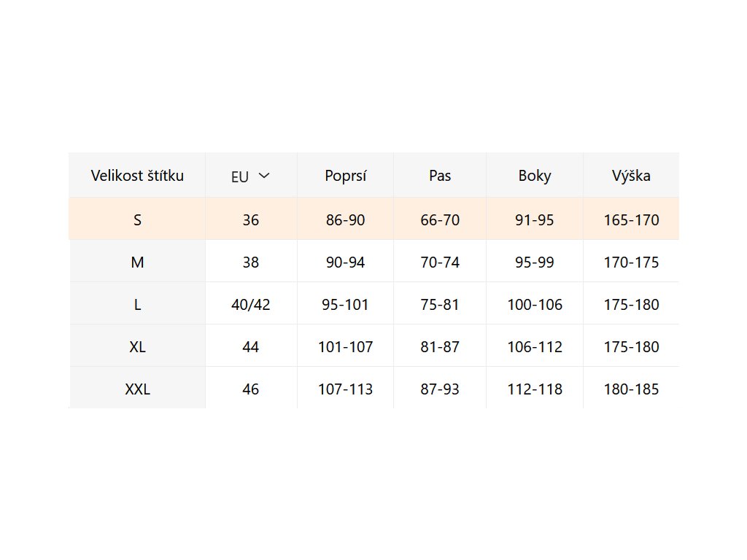Click the 90-94 bust measurement cell

coord(345,262)
